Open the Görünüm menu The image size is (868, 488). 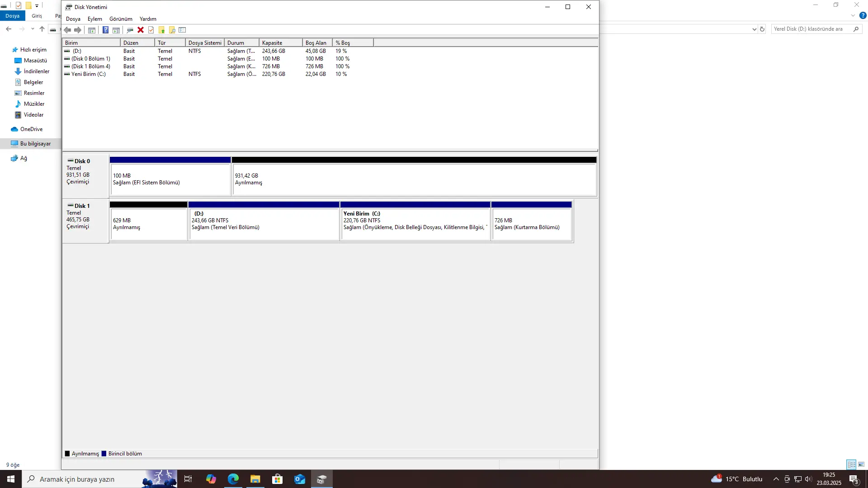(x=121, y=19)
